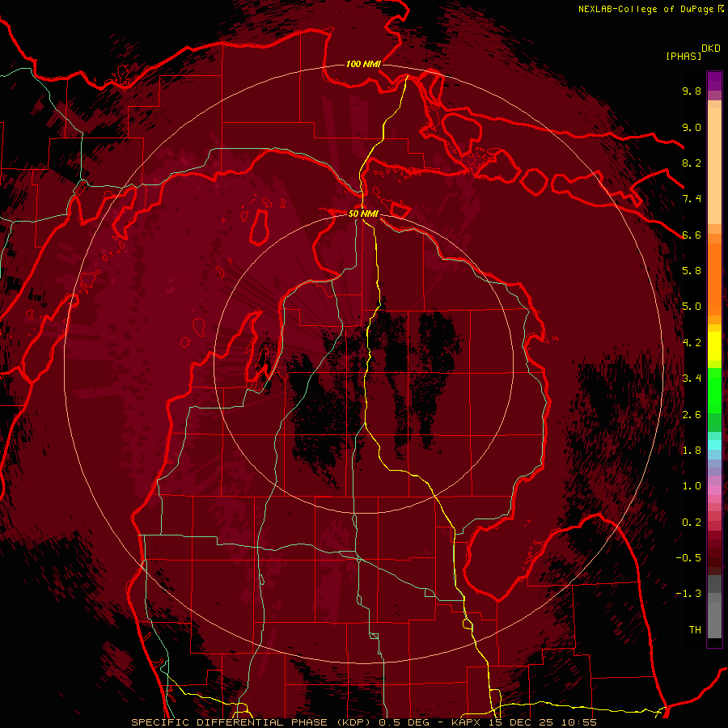Viewport: 728px width, 728px height.
Task: Pick the bright green segment of the color bar
Action: point(714,390)
